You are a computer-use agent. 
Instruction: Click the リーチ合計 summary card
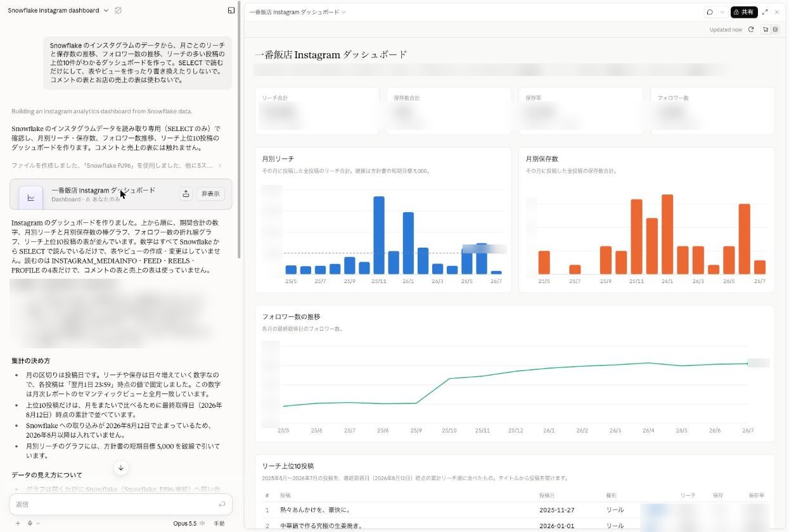(x=317, y=111)
